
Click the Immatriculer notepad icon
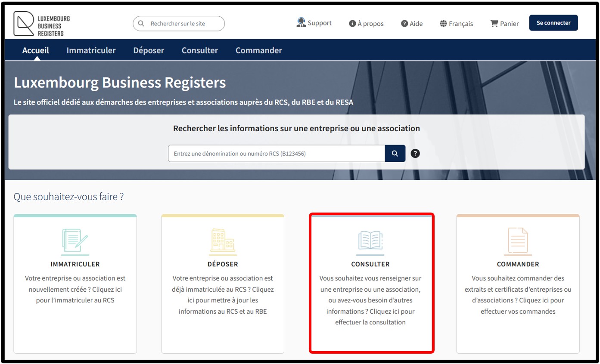[75, 241]
